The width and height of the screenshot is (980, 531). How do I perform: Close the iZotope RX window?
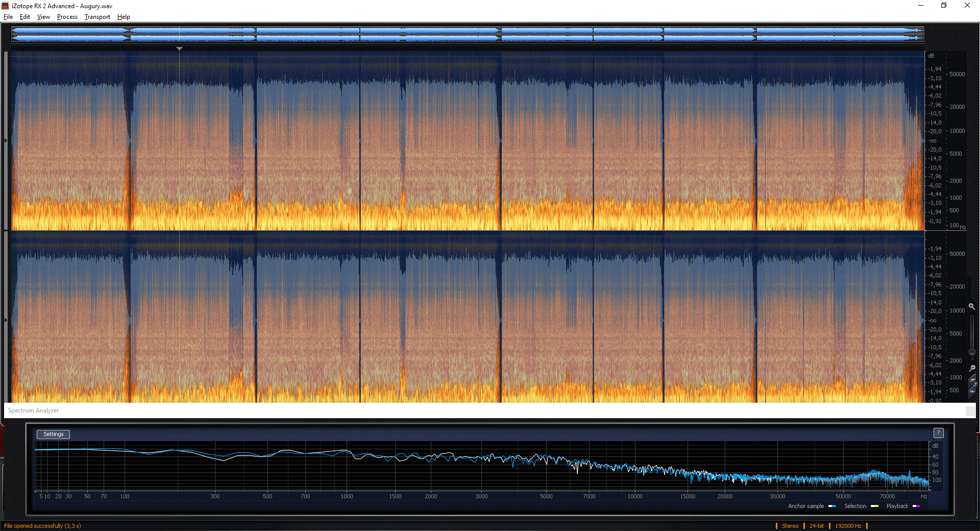tap(967, 6)
